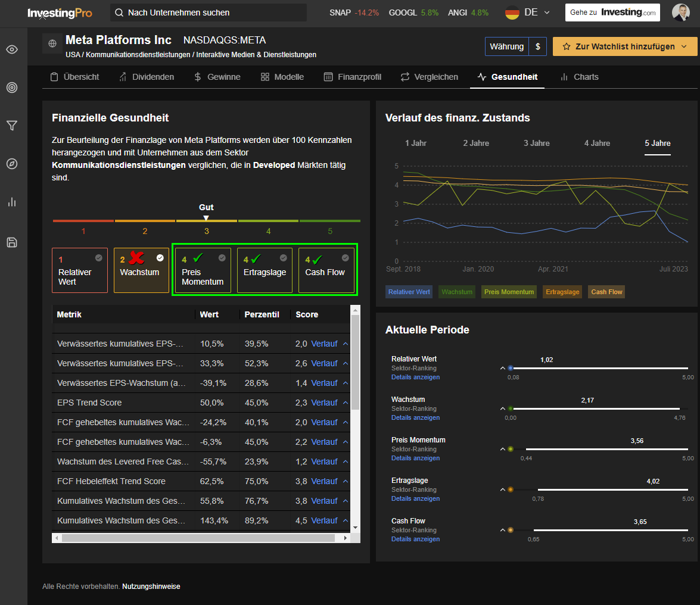Expand Cash Flow current period chevron

click(503, 530)
